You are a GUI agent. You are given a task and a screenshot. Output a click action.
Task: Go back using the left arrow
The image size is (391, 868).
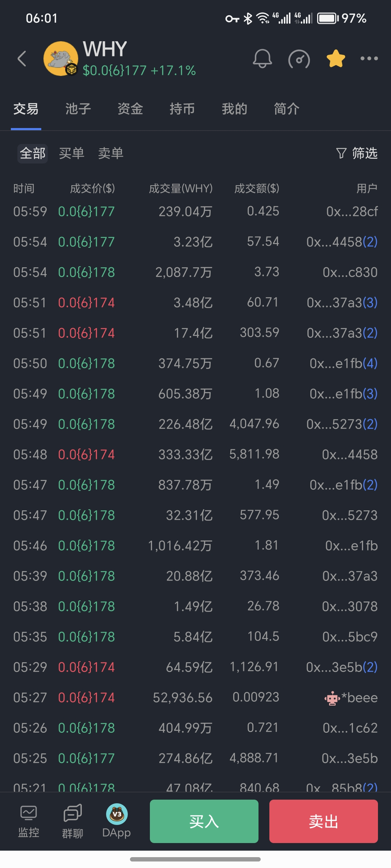point(22,59)
